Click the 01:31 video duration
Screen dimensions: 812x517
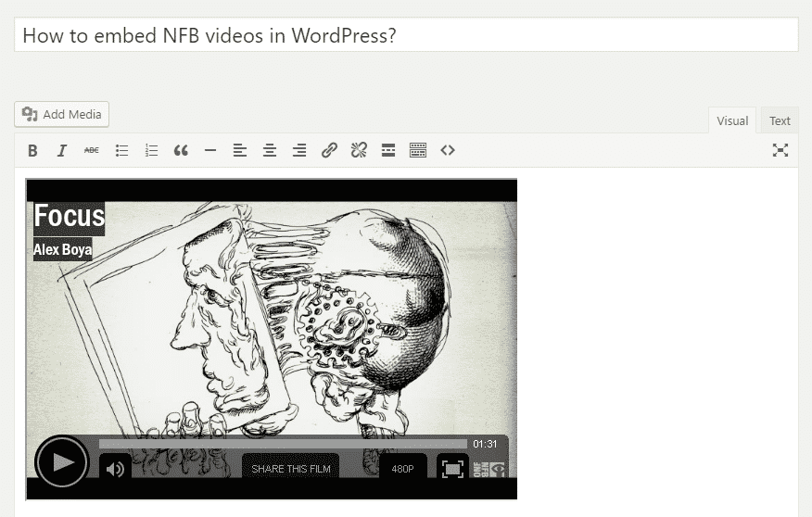click(485, 444)
